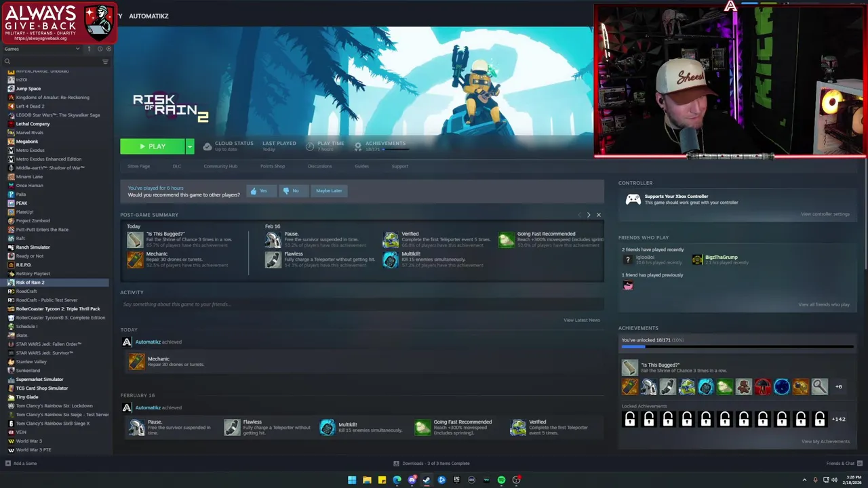Click the activity 'Say something about this game' field
The width and height of the screenshot is (868, 488).
click(362, 304)
